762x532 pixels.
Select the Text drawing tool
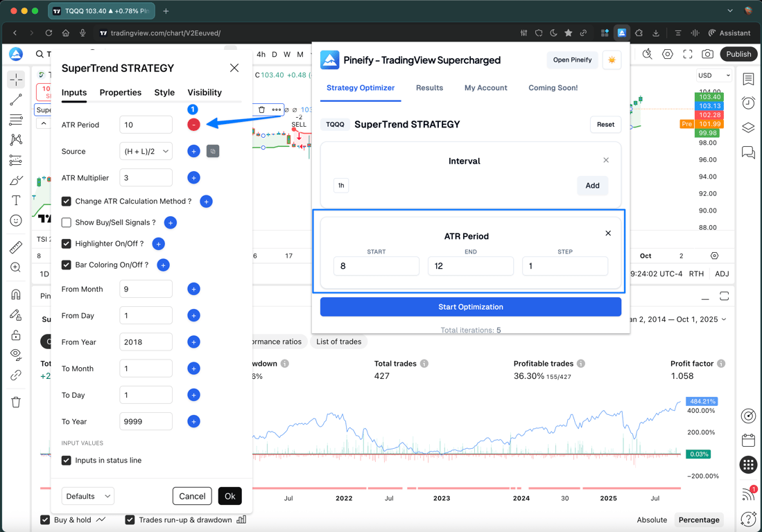[16, 200]
